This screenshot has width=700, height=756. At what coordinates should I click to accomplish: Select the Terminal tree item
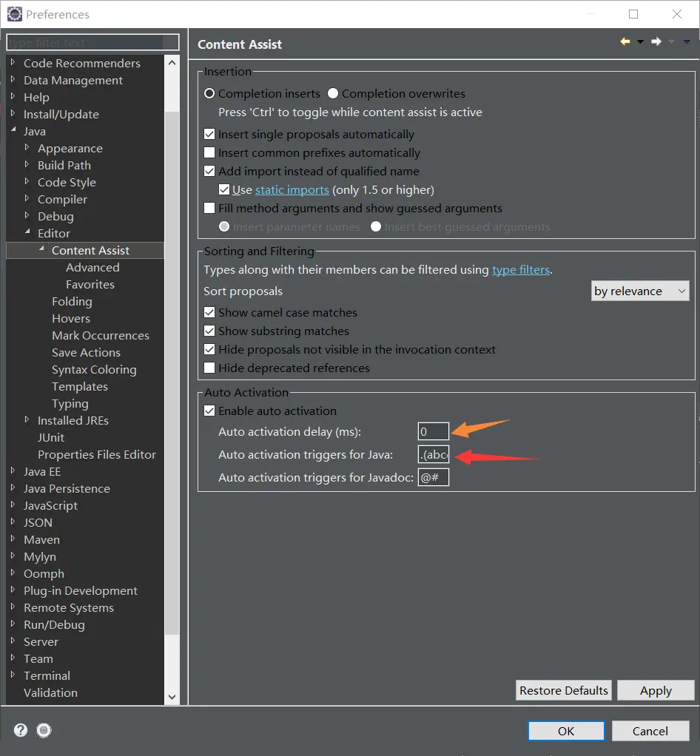(x=47, y=676)
